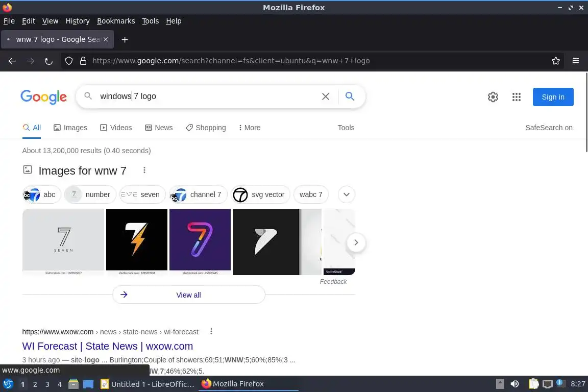Bookmark this page with the star
The width and height of the screenshot is (588, 392).
[x=556, y=61]
